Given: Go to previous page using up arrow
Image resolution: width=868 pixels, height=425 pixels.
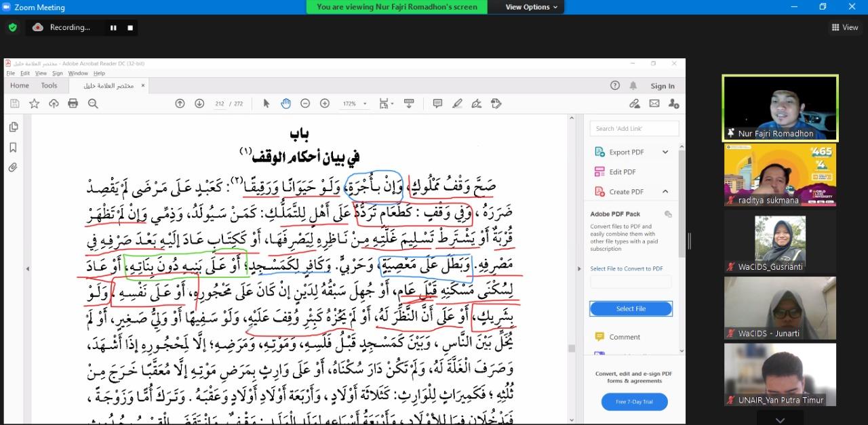Looking at the screenshot, I should click(x=180, y=104).
